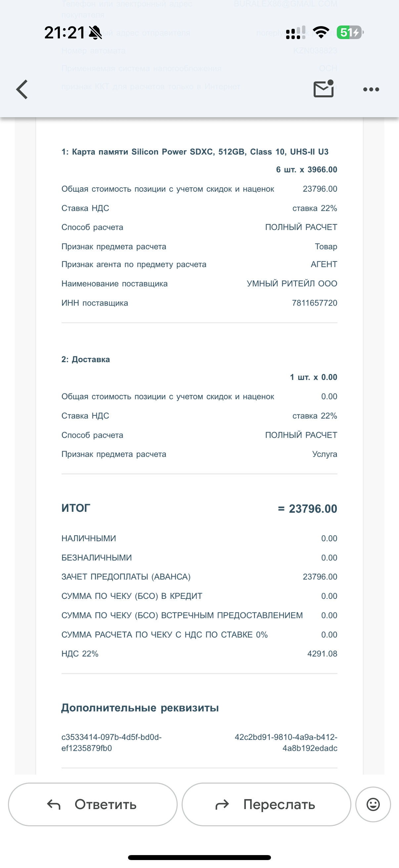Tap the home indicator bar at bottom
This screenshot has height=868, width=399.
[199, 857]
